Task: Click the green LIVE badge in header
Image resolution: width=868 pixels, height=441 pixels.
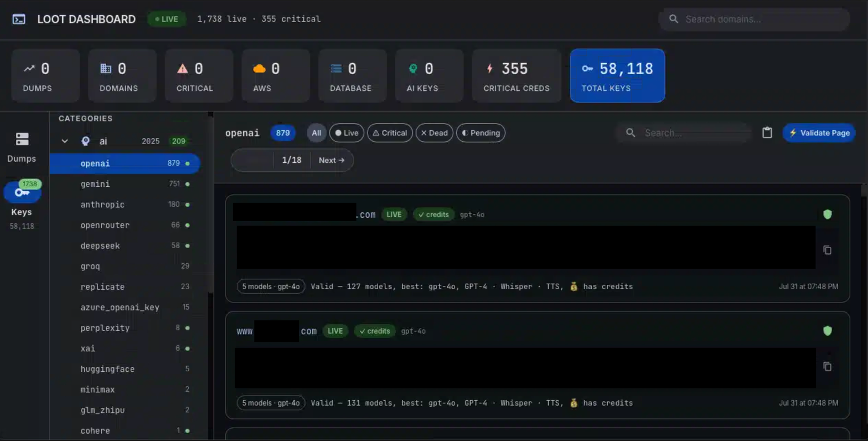Action: point(167,19)
